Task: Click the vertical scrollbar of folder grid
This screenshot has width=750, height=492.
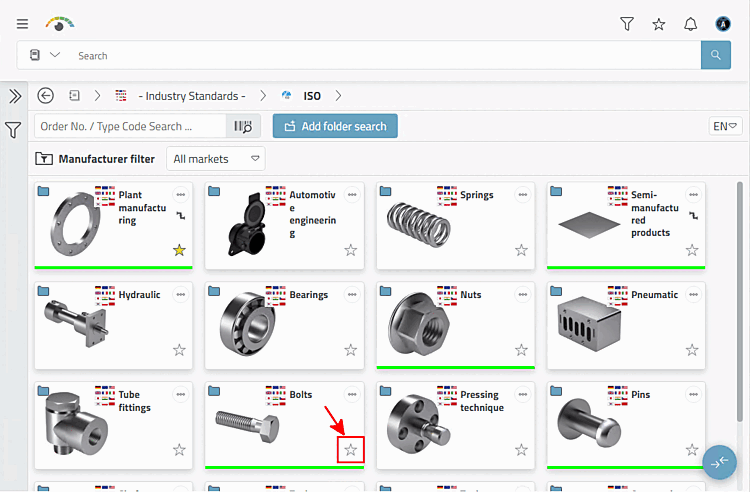Action: click(739, 301)
